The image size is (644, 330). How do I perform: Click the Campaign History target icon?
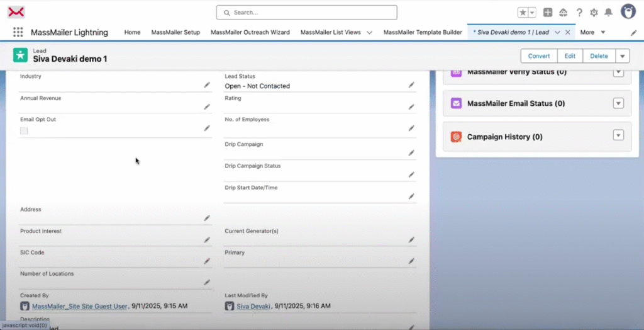[x=457, y=137]
